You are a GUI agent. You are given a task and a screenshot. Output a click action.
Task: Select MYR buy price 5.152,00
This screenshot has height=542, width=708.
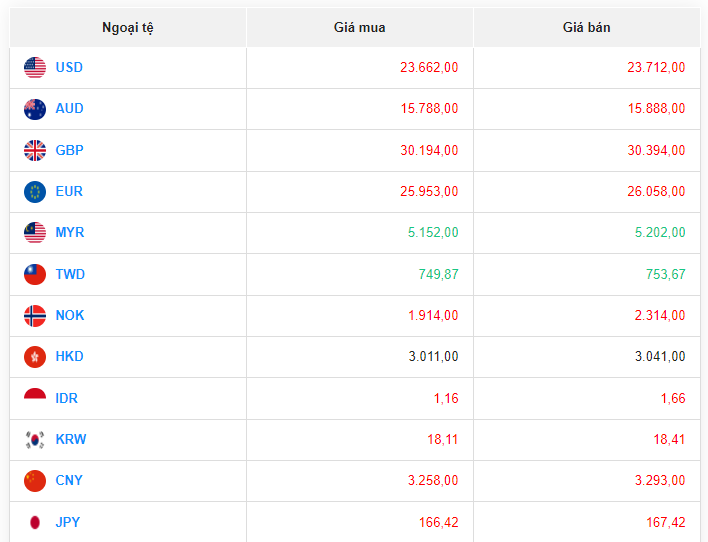pos(433,232)
